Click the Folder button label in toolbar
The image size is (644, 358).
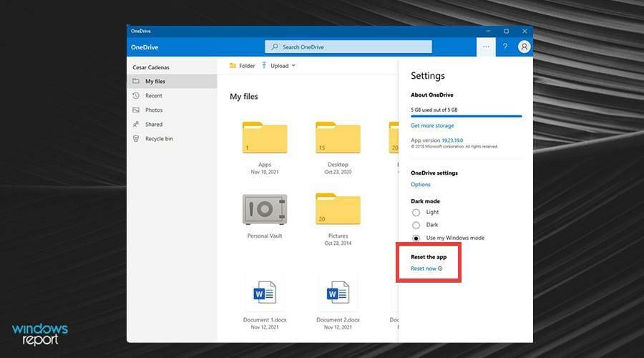(247, 66)
